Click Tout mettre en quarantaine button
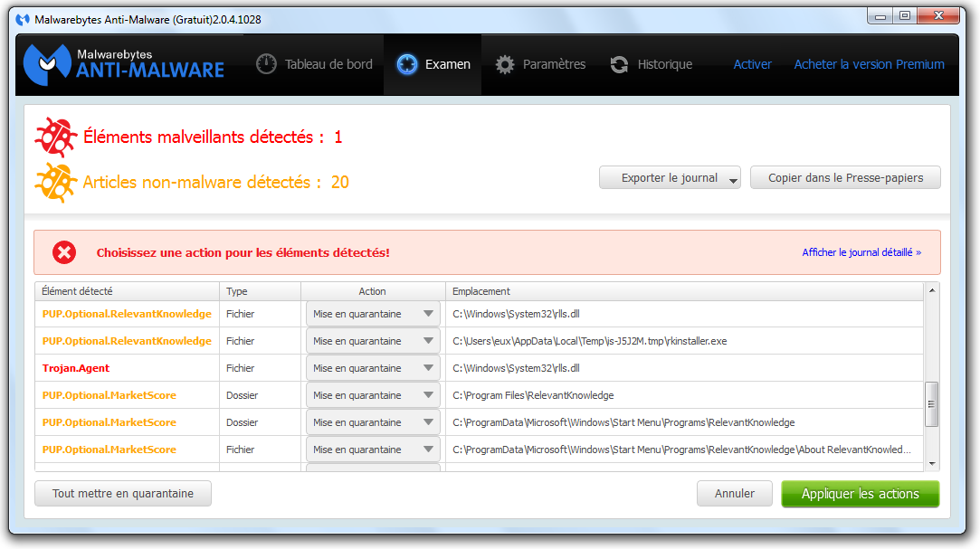 (x=123, y=494)
